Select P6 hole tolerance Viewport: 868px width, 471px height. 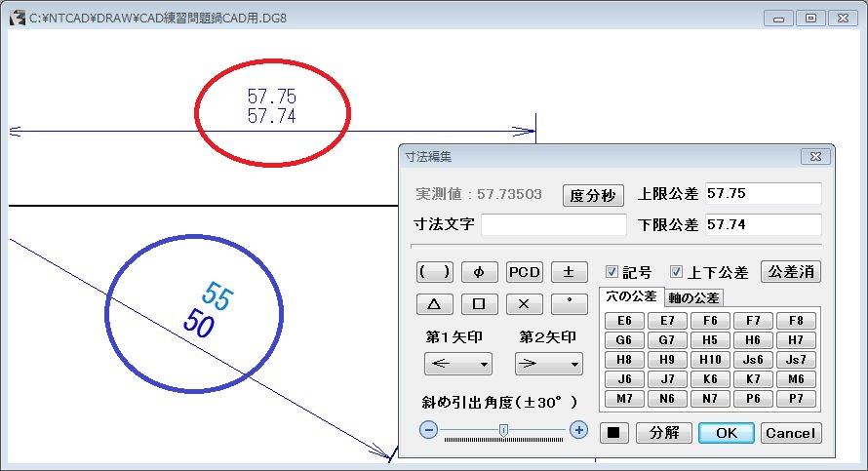[753, 399]
